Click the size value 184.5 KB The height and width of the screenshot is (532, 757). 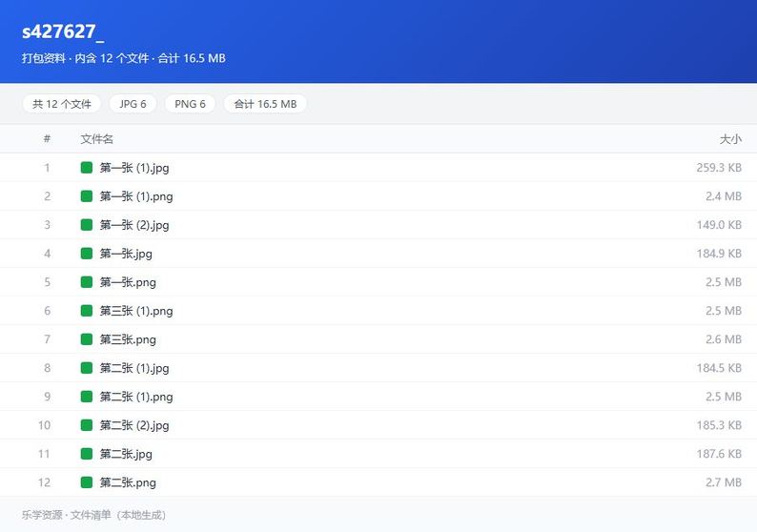coord(719,368)
